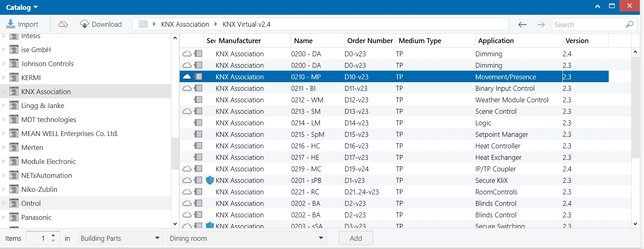This screenshot has width=644, height=249.
Task: Select the Weather Module Control application cell
Action: (512, 100)
